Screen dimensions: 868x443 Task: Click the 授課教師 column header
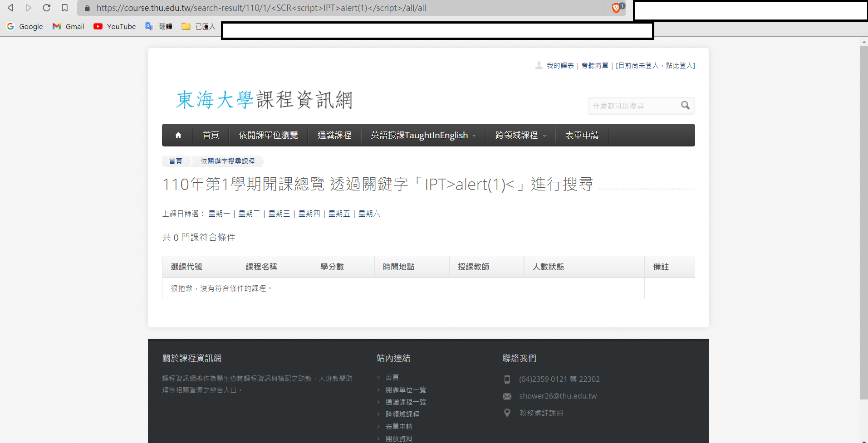point(487,267)
